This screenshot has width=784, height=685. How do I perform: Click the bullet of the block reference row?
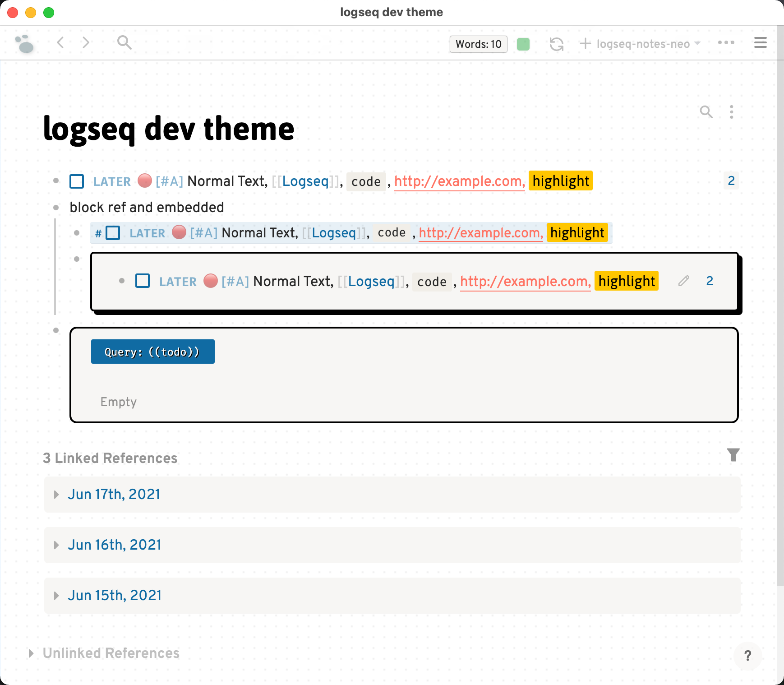coord(77,233)
